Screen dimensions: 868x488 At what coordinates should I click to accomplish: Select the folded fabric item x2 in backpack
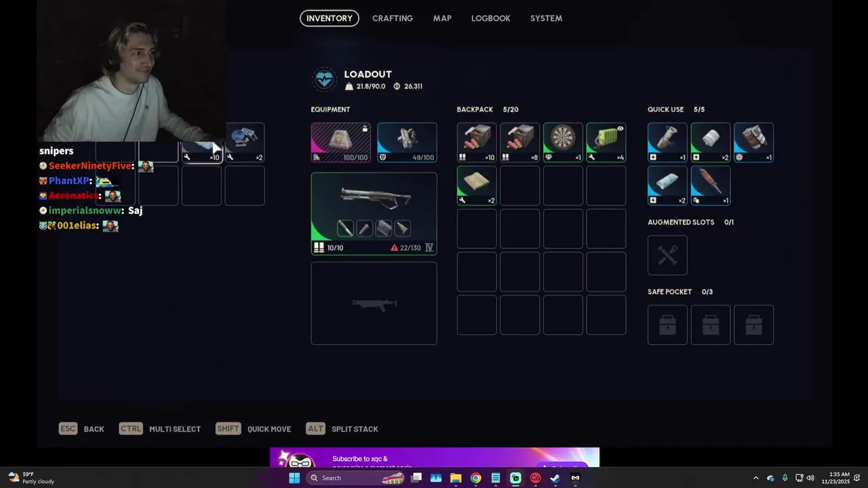(x=477, y=185)
